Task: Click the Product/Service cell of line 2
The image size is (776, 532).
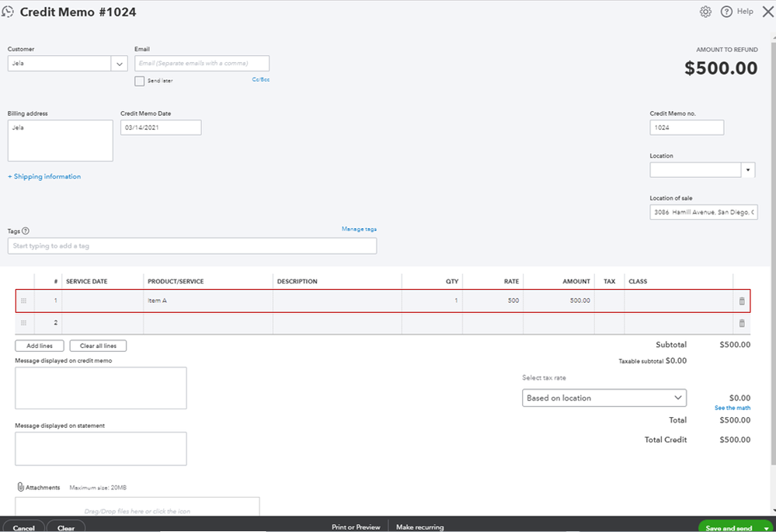Action: tap(208, 323)
